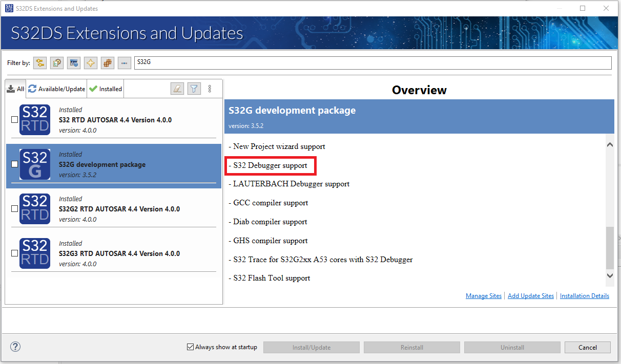
Task: Click the blue calendar filter icon
Action: [x=73, y=62]
